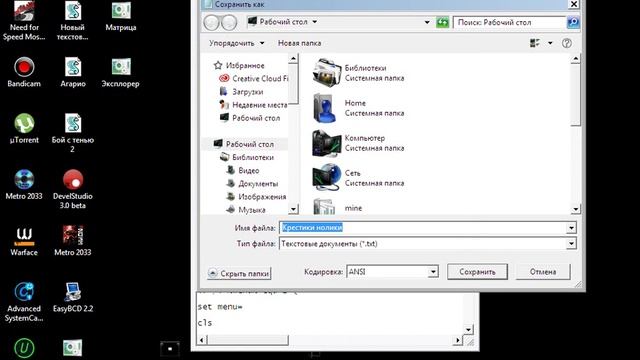Open help with the question mark icon
This screenshot has width=640, height=360.
tap(567, 43)
